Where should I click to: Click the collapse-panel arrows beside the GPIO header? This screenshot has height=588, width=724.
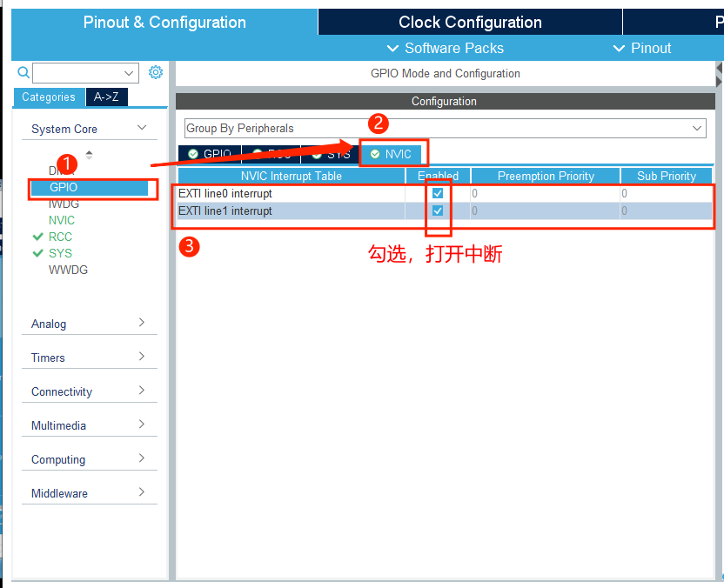point(719,75)
